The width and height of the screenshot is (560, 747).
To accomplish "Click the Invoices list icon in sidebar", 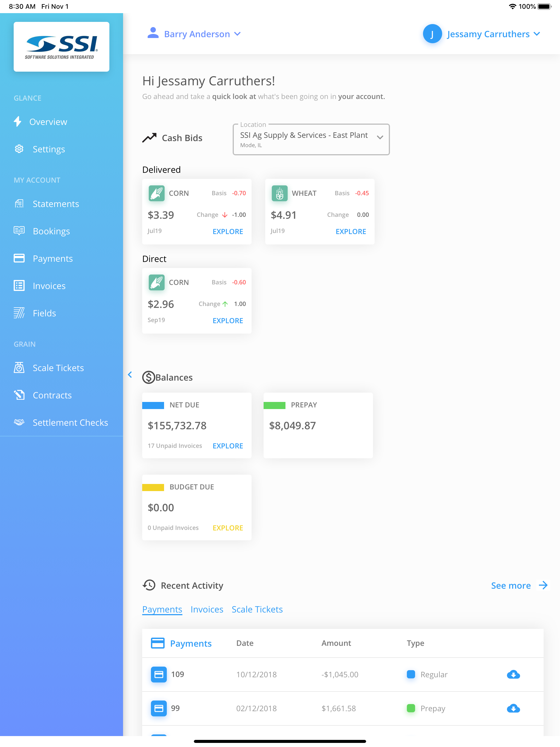I will point(19,286).
